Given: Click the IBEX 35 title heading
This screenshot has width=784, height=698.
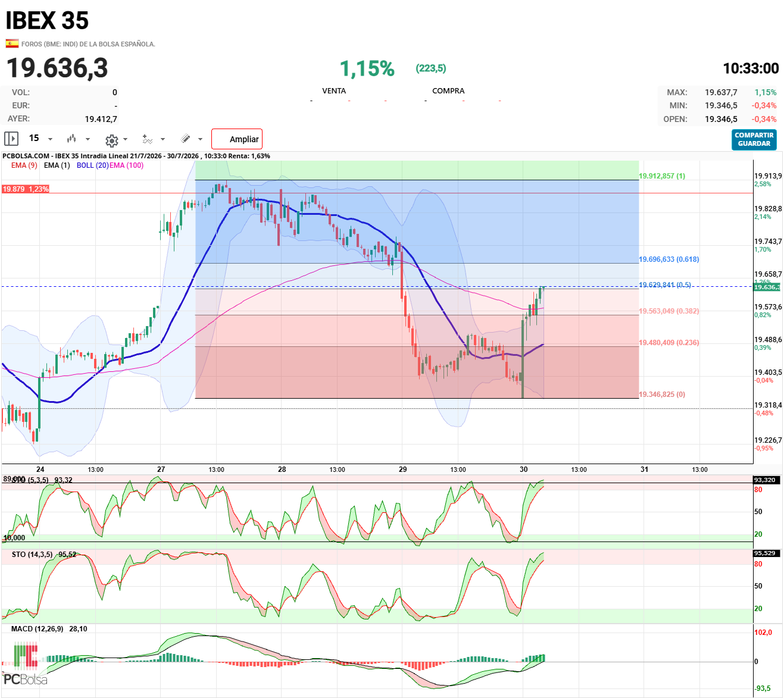Looking at the screenshot, I should [47, 21].
